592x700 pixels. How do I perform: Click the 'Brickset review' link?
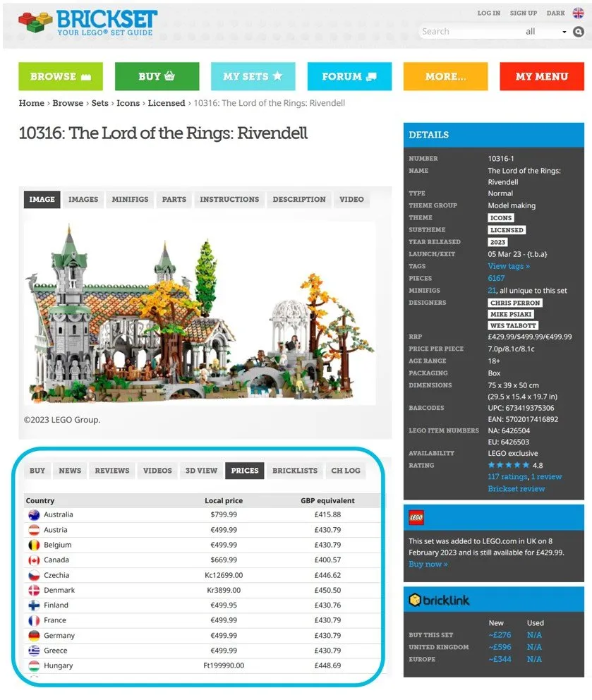(x=516, y=489)
